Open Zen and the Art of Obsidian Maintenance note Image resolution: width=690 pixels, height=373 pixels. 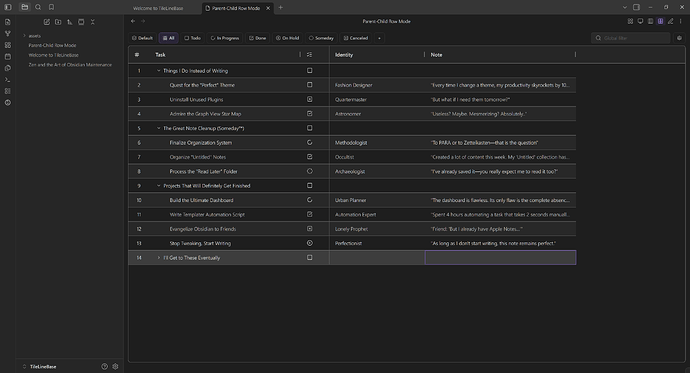(70, 65)
